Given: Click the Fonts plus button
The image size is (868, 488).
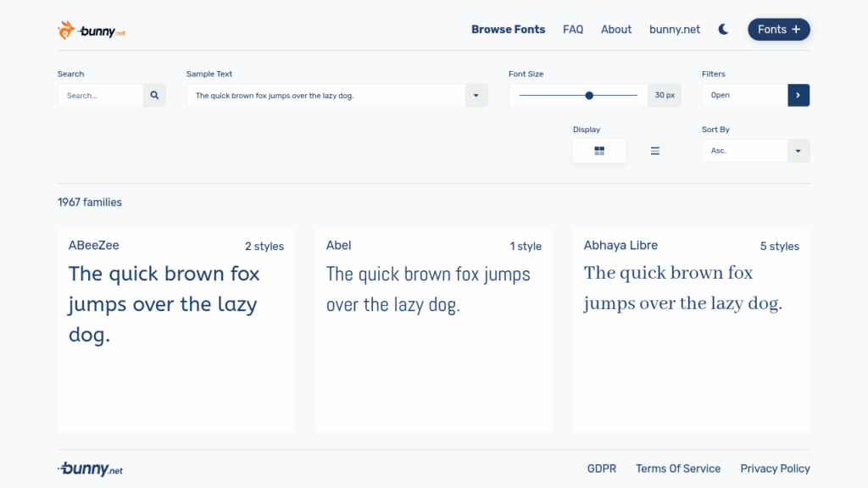Looking at the screenshot, I should click(x=779, y=30).
